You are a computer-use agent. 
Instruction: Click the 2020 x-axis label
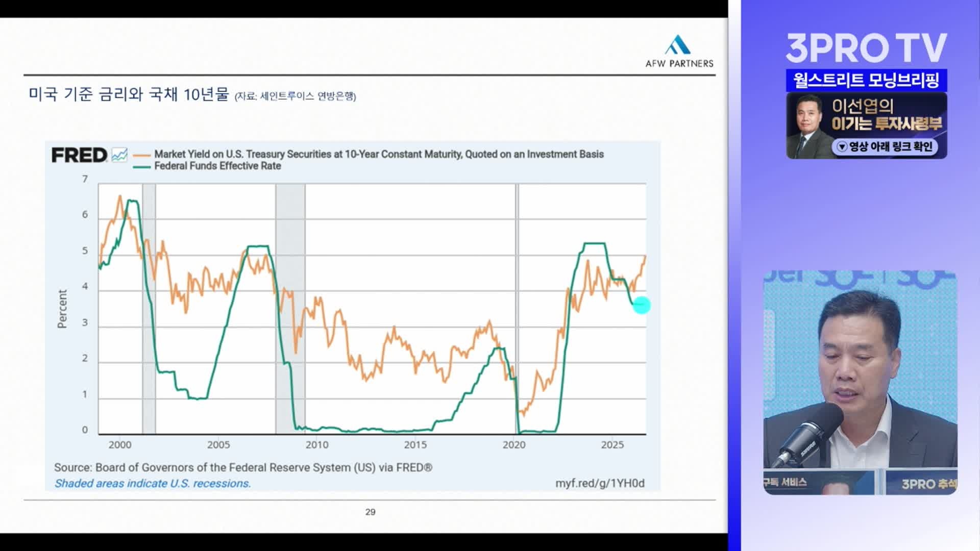pos(514,445)
